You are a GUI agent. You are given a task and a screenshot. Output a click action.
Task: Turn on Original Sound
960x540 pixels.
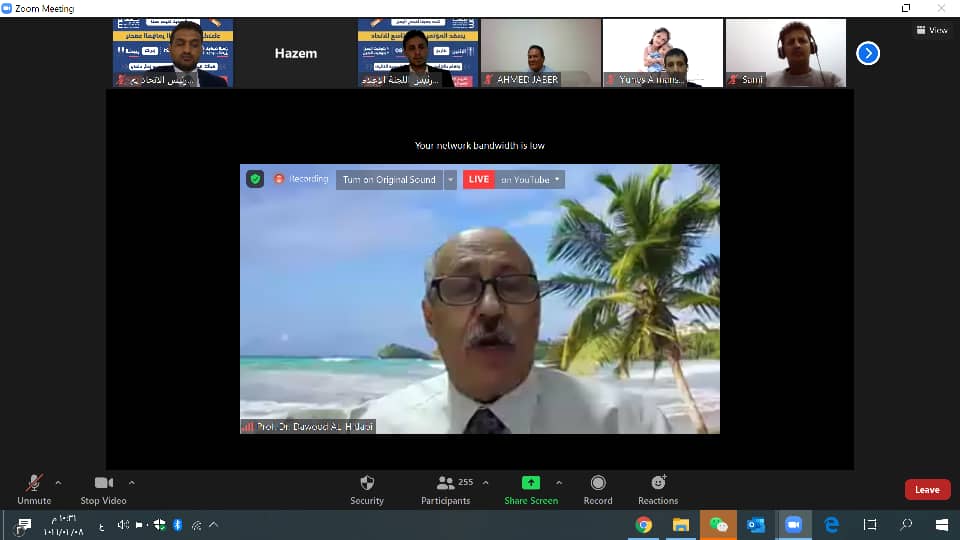tap(389, 180)
